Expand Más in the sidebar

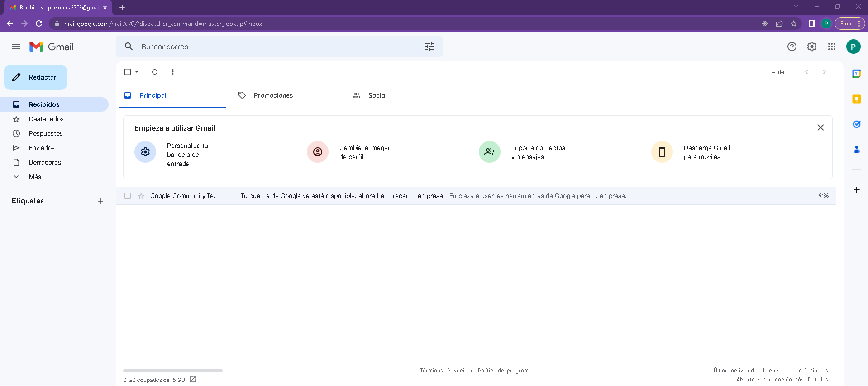pos(35,177)
